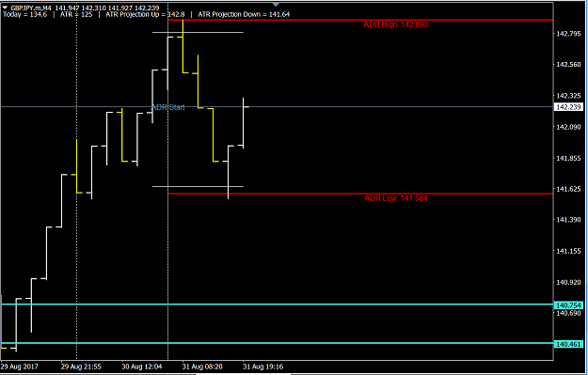Click the current price tag 142.239
This screenshot has width=588, height=375.
click(568, 107)
